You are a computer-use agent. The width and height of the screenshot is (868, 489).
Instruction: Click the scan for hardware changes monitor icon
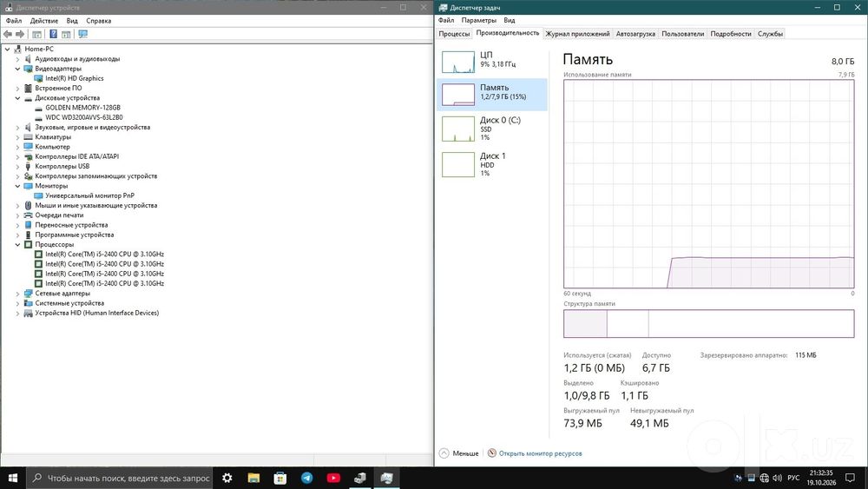[83, 35]
